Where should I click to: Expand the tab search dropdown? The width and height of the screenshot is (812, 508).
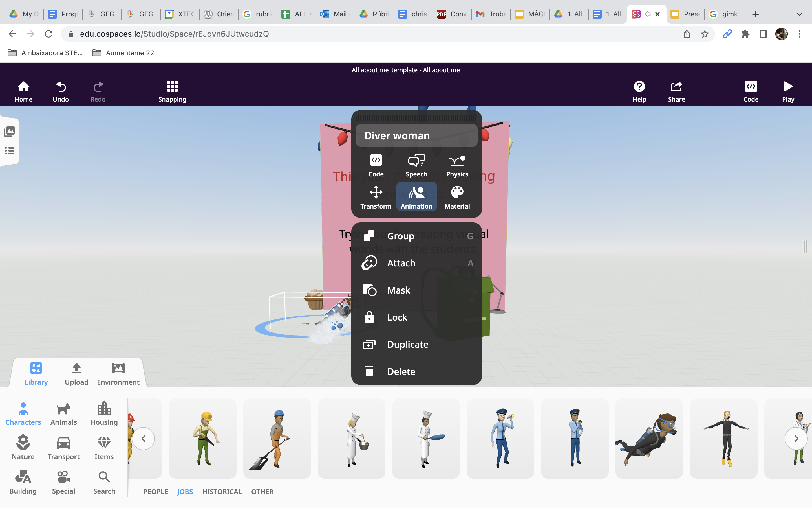(x=800, y=14)
